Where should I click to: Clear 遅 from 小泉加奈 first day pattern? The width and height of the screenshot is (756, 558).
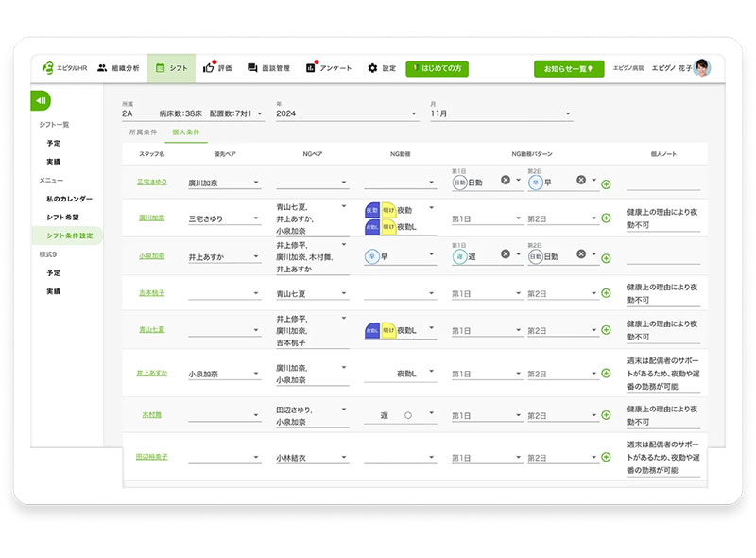(505, 253)
